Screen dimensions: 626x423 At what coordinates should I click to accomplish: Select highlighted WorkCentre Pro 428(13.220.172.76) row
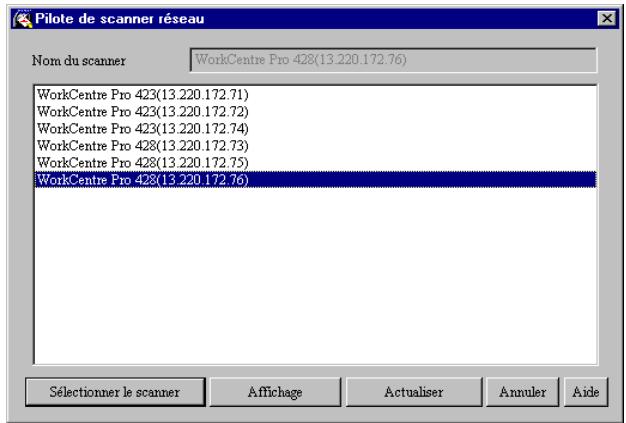(x=315, y=180)
